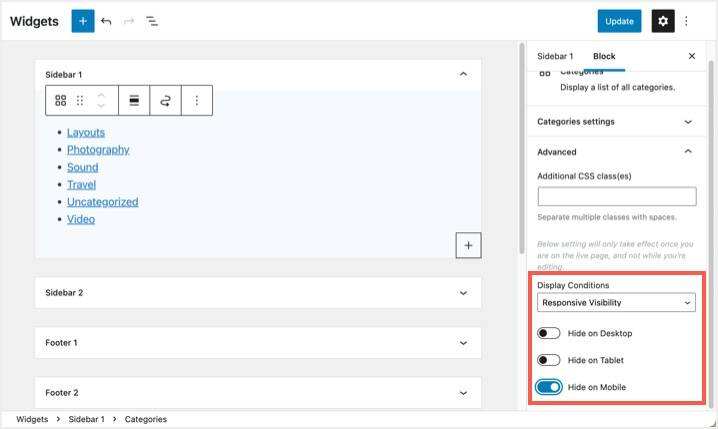
Task: Open the Display Conditions dropdown
Action: coord(616,302)
